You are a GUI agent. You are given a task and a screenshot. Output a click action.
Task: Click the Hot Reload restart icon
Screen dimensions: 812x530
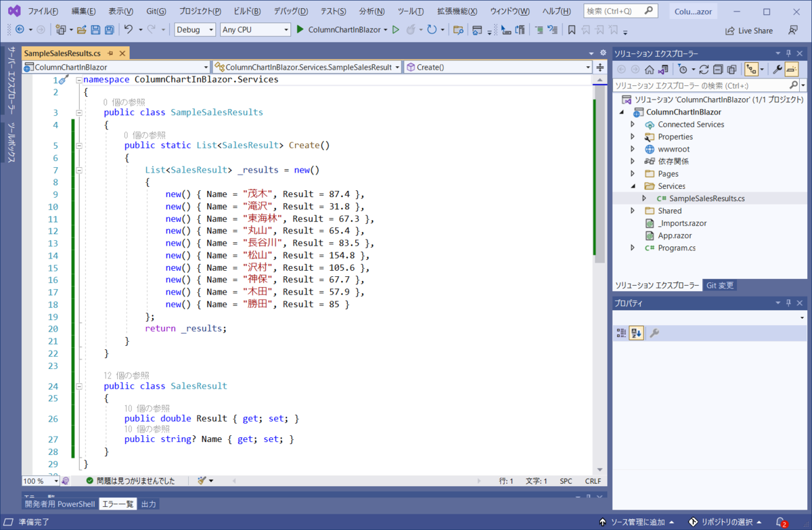(431, 30)
